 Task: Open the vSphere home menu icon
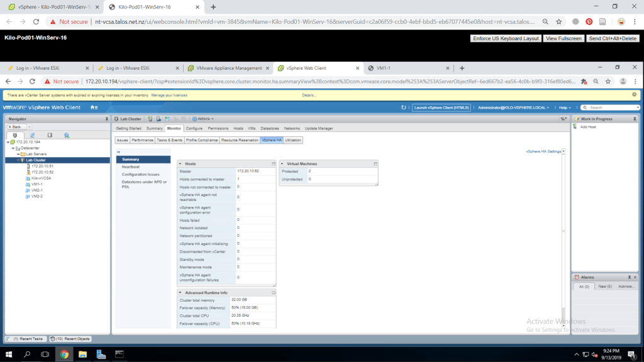click(94, 107)
